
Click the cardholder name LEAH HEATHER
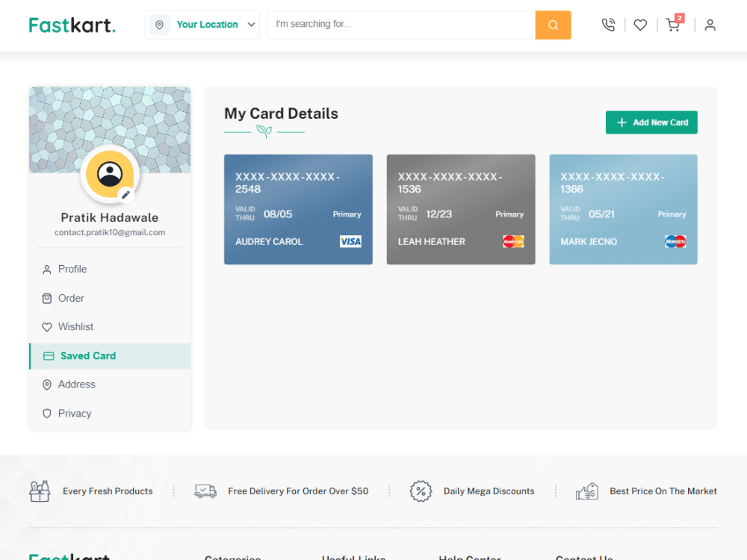point(431,241)
